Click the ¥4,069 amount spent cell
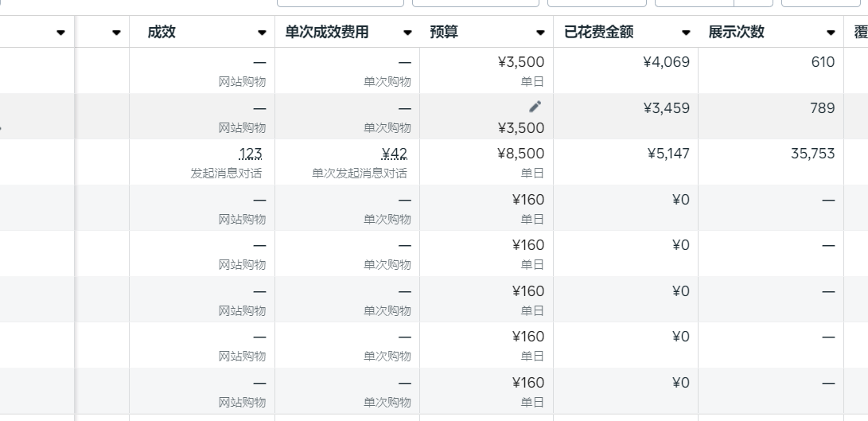Screen dimensions: 868x421 point(666,62)
